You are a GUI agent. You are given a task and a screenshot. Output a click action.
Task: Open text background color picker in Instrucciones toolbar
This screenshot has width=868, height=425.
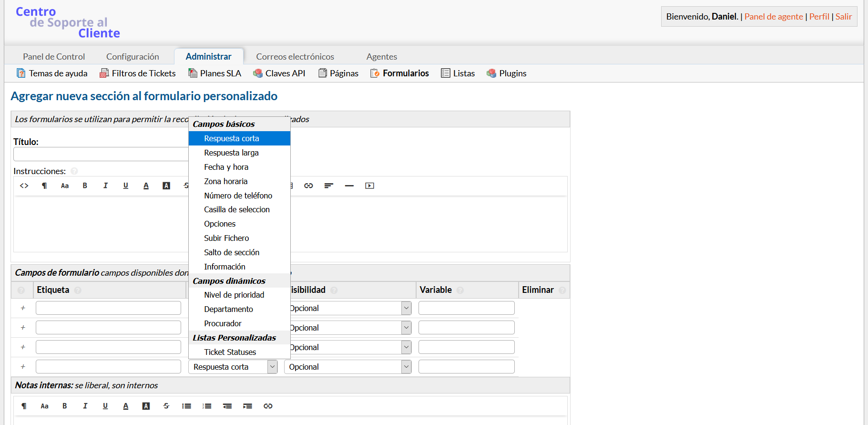coord(166,186)
